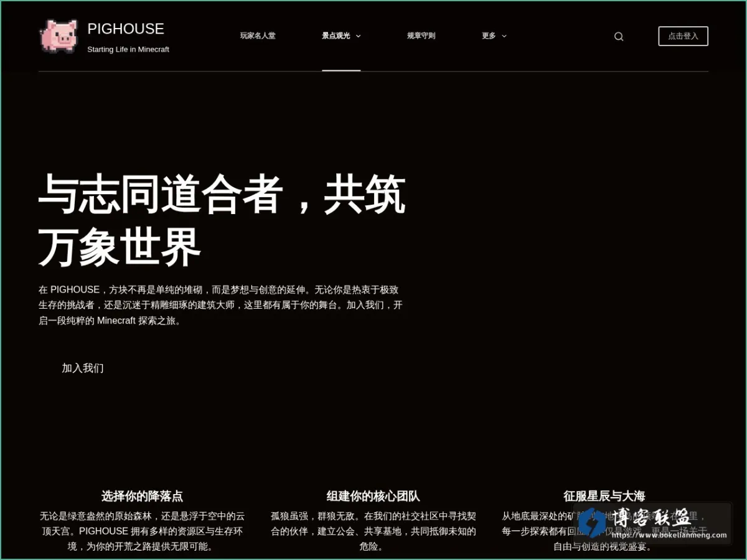Expand the chevron next to 景点观光
The width and height of the screenshot is (747, 560).
coord(358,36)
